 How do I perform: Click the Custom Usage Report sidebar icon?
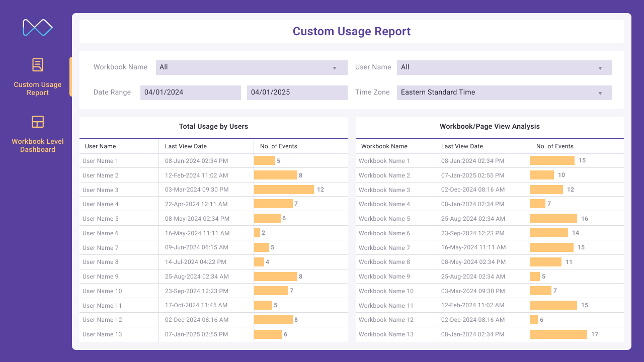(37, 64)
